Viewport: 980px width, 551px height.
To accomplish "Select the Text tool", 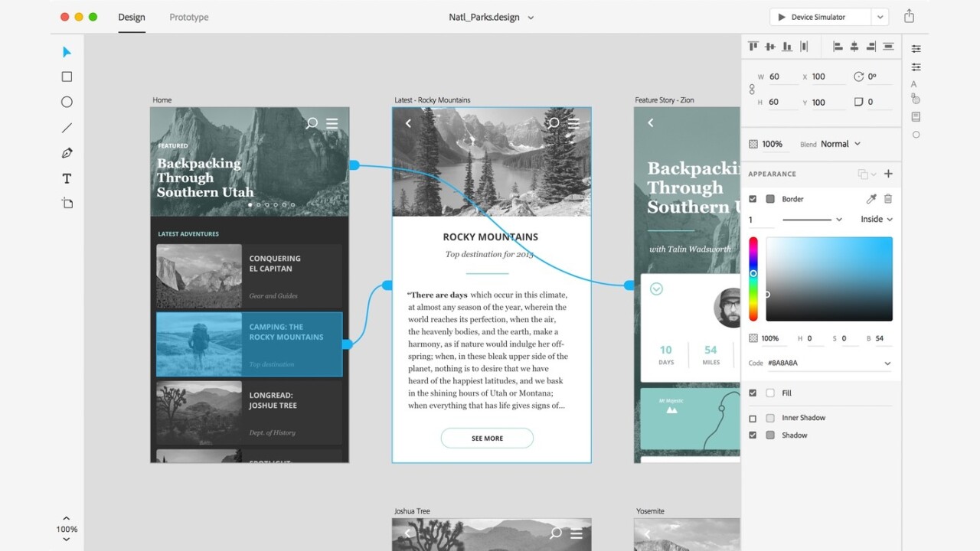I will pos(67,178).
